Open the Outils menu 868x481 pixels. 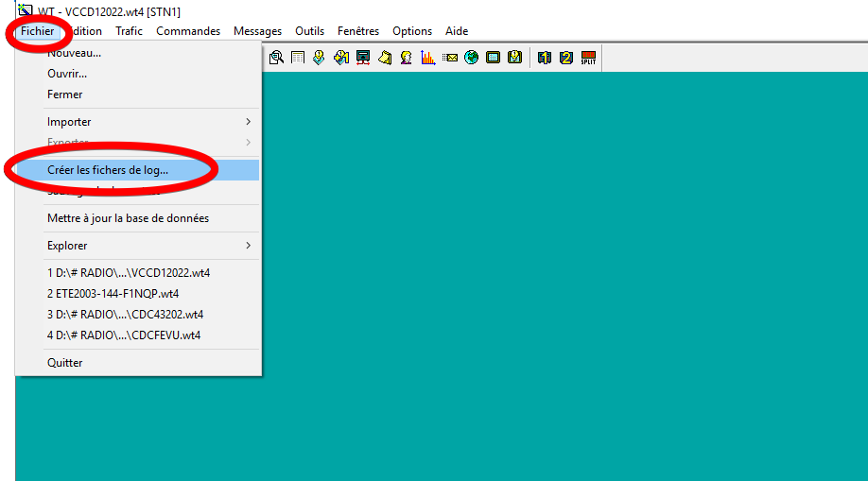[309, 31]
